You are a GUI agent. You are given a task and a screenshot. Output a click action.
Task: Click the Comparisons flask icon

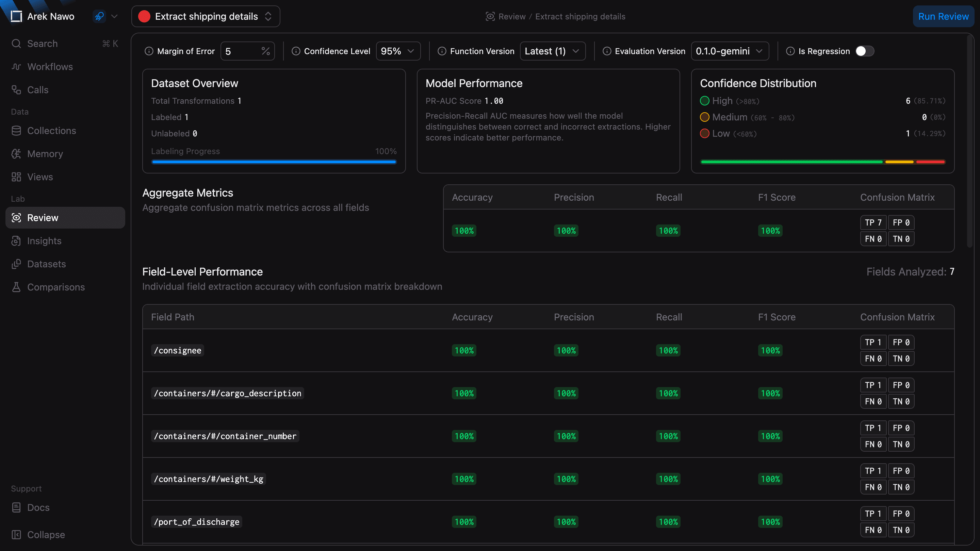[x=16, y=287]
